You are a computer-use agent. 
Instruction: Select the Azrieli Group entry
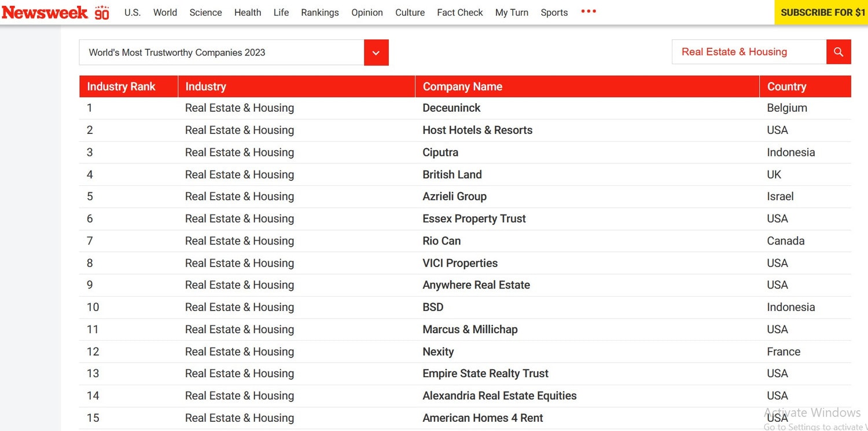tap(454, 196)
